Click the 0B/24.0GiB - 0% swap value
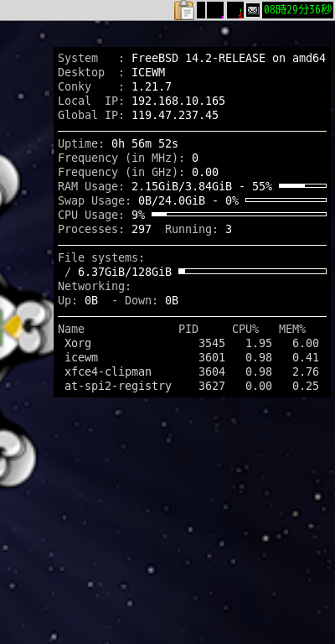335x644 pixels. coord(188,201)
